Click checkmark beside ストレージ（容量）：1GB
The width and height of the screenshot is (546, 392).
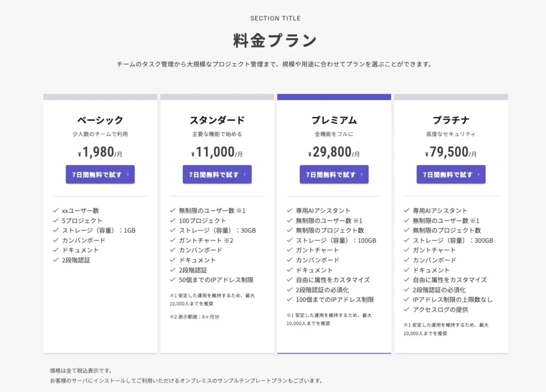click(x=55, y=230)
